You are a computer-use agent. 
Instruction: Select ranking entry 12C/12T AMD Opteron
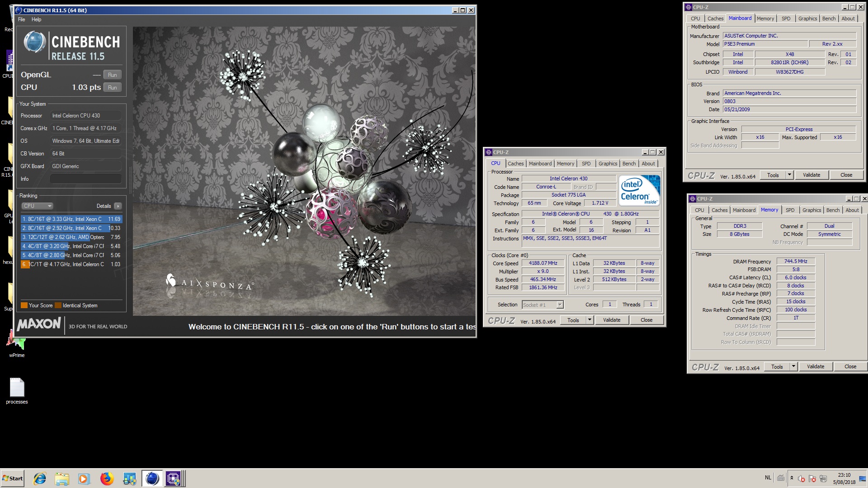tap(71, 237)
